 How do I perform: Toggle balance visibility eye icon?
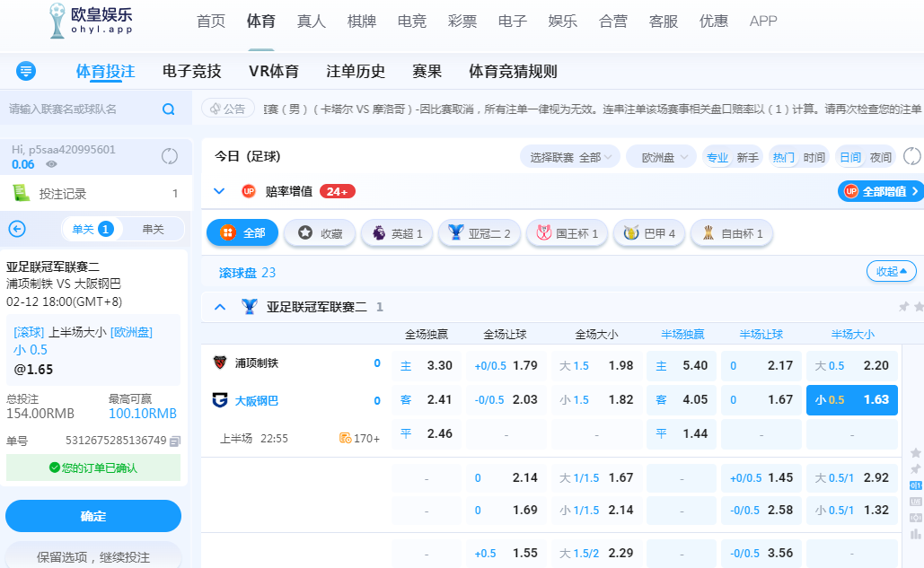tap(52, 165)
